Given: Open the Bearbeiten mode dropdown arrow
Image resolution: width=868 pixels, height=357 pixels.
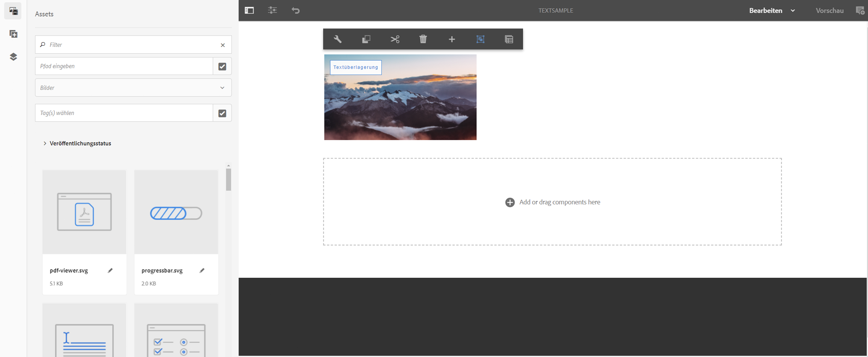Looking at the screenshot, I should pos(793,10).
